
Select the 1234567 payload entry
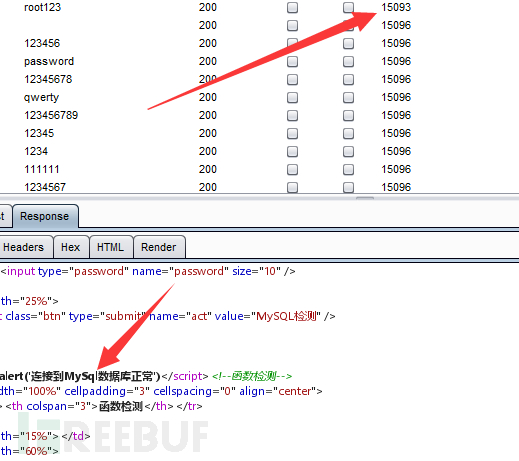coord(45,187)
